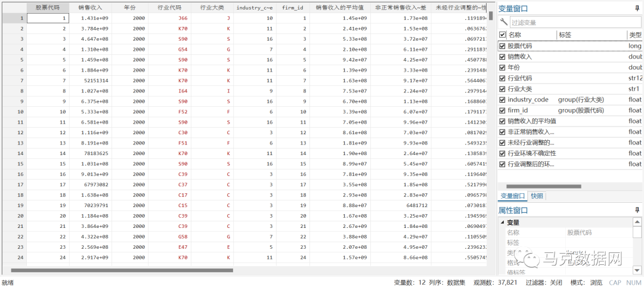Uncheck the 股票代码 variable checkbox
This screenshot has height=287, width=644.
(502, 46)
